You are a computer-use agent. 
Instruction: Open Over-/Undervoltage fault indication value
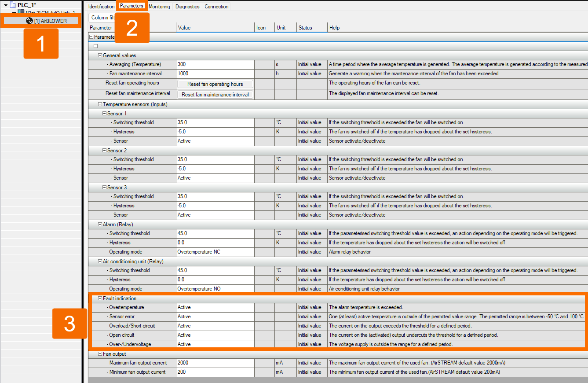[x=215, y=344]
